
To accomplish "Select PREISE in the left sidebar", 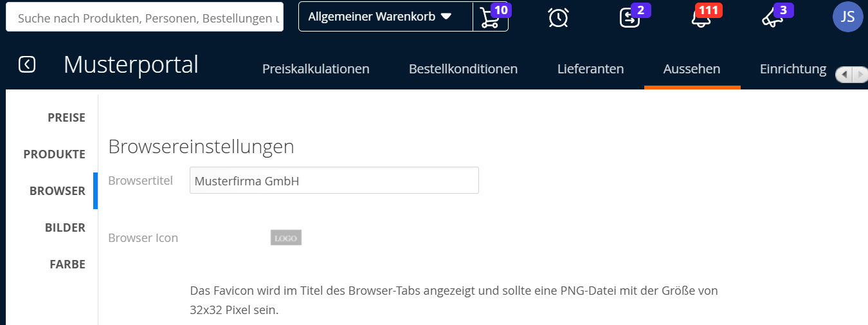I will pos(66,118).
